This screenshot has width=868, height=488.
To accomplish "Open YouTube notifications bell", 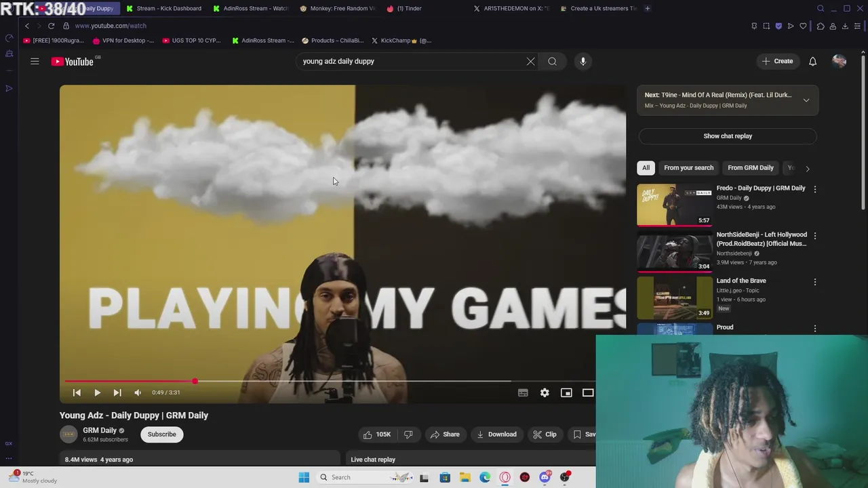I will click(x=812, y=62).
